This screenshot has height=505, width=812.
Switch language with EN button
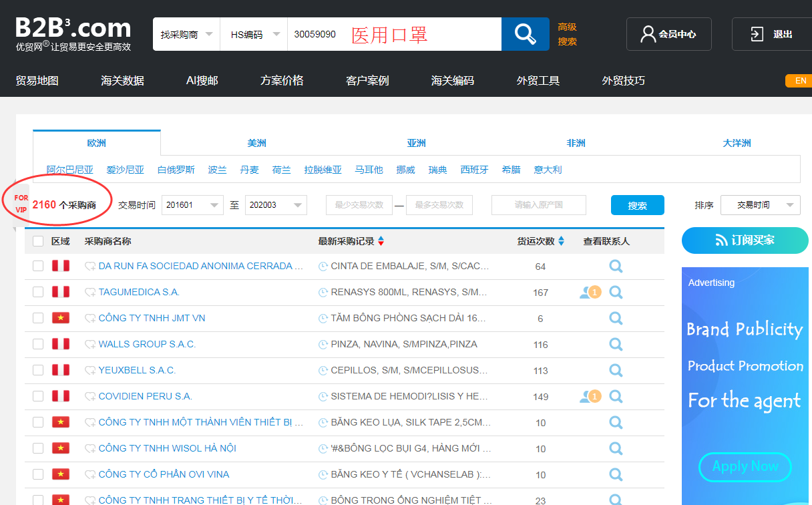(x=799, y=81)
